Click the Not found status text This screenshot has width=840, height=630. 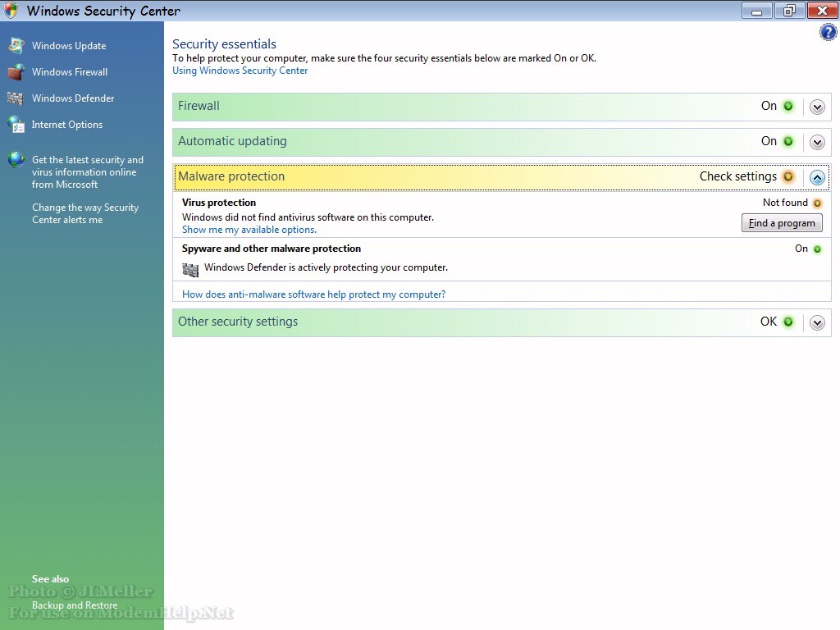(x=785, y=203)
